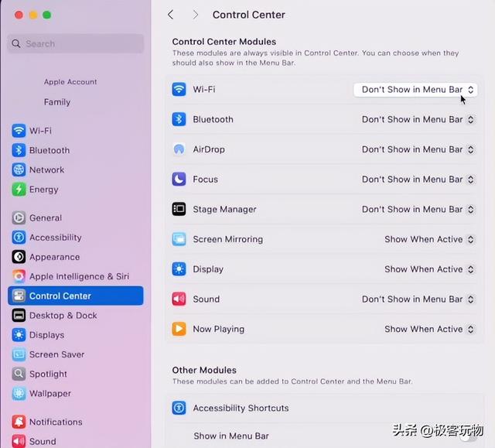Click the Display brightness module icon

point(179,269)
